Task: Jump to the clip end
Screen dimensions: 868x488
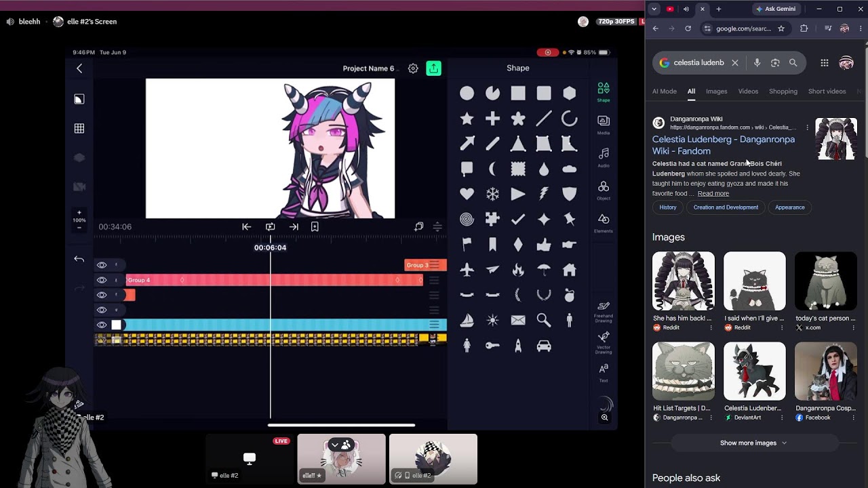Action: point(294,227)
